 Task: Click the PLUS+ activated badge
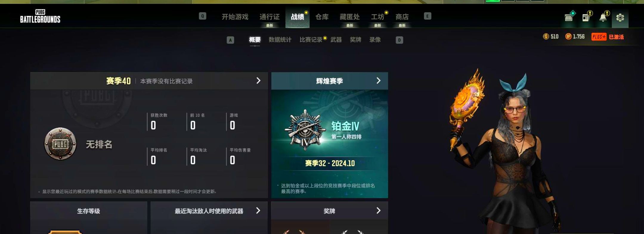(x=608, y=37)
